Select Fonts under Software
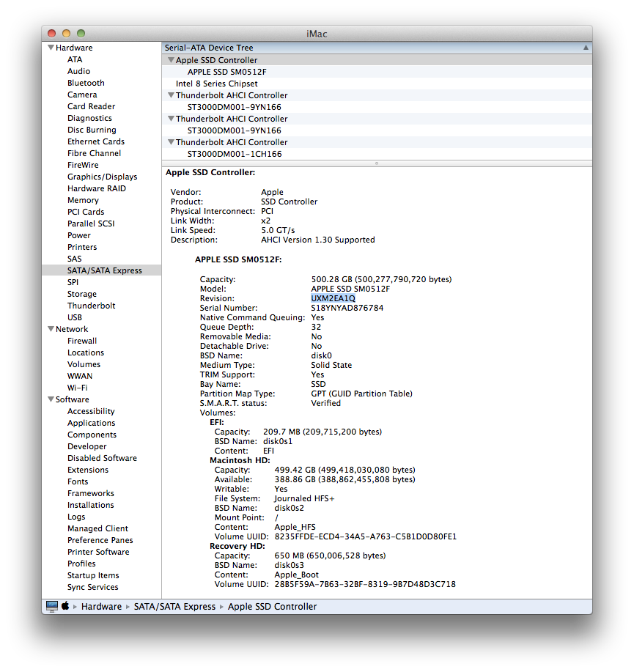 pyautogui.click(x=78, y=481)
